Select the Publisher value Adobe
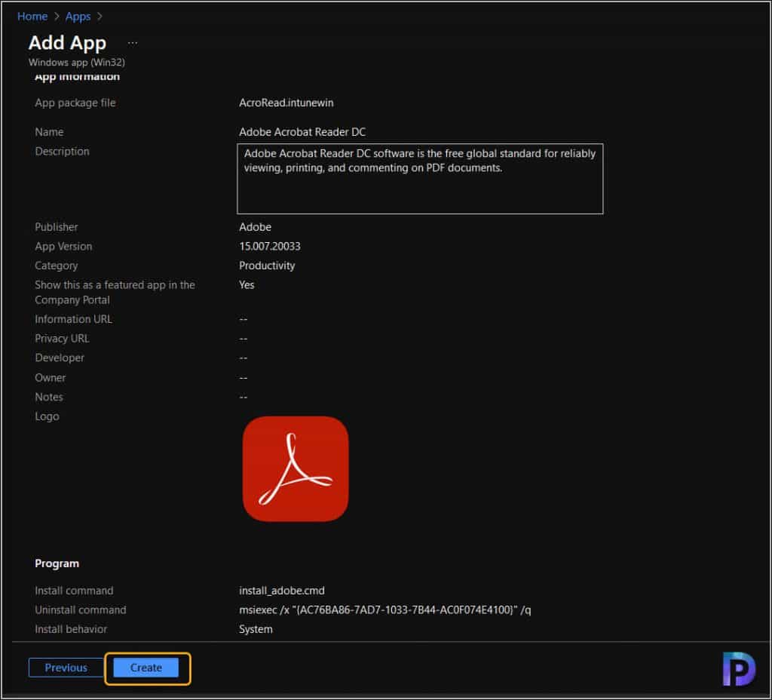The height and width of the screenshot is (700, 772). point(255,227)
